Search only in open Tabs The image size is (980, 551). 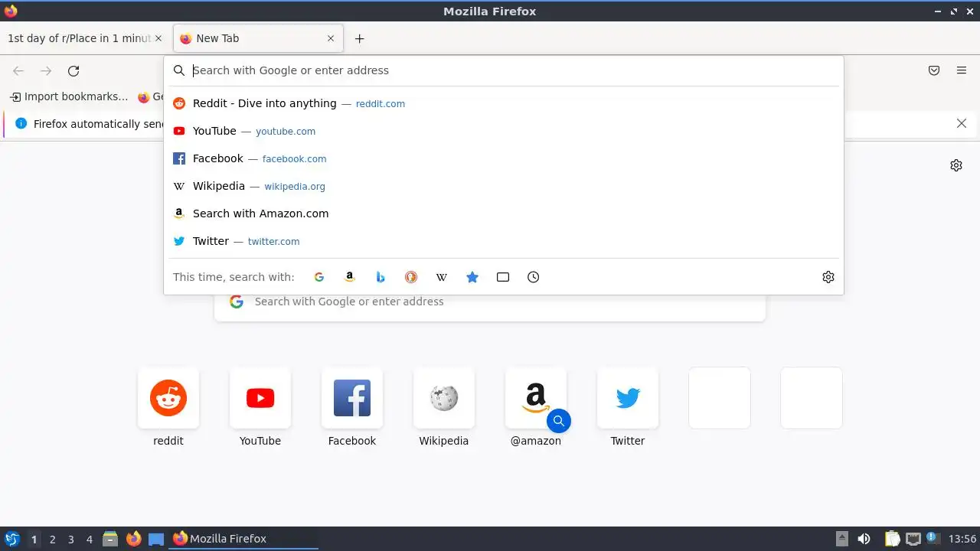pyautogui.click(x=503, y=277)
